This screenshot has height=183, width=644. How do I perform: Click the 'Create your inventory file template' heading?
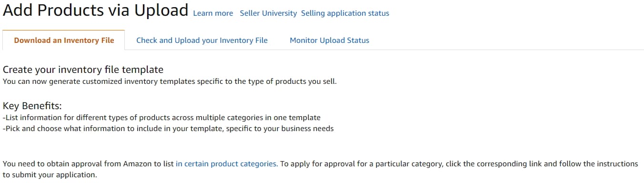click(x=83, y=70)
